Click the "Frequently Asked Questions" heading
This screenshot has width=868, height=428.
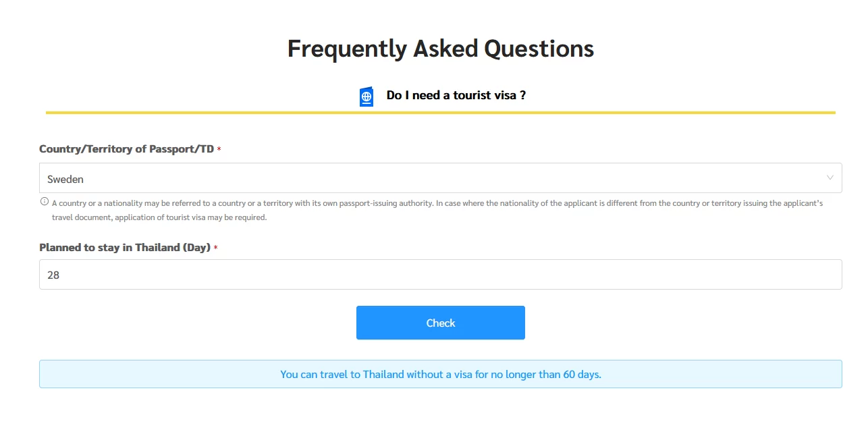440,49
